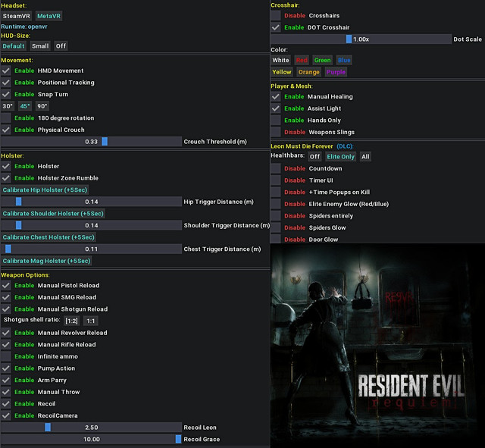Click the Chest Trigger Distance slider

pyautogui.click(x=91, y=249)
